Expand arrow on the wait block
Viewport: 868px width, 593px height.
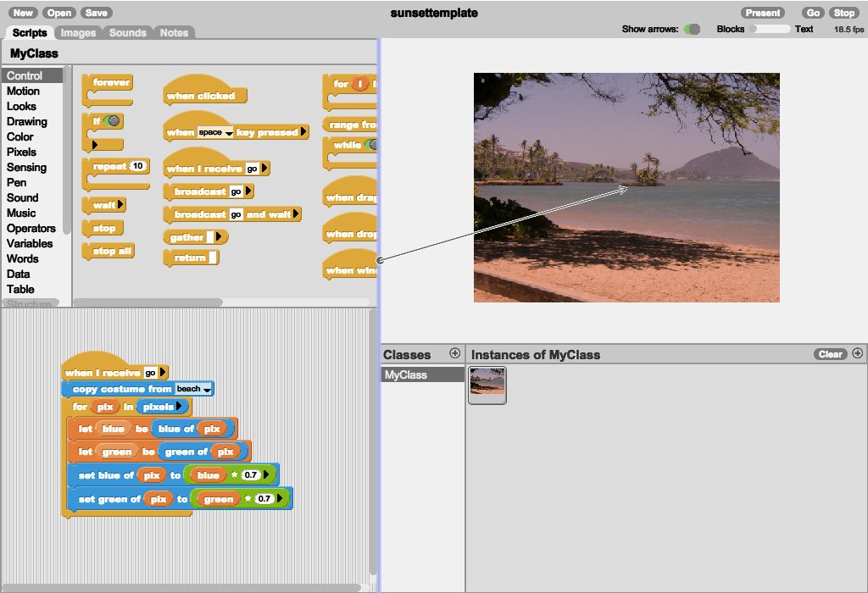[121, 205]
